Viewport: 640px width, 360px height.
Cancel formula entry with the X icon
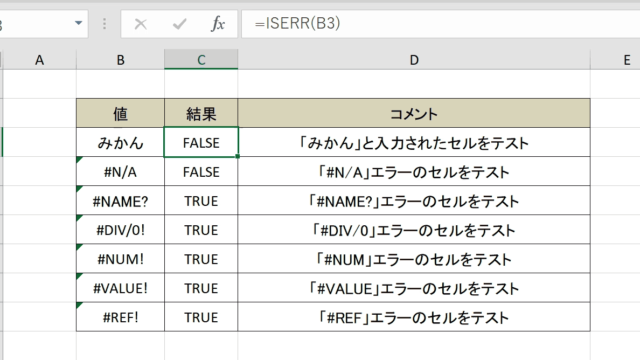[x=140, y=24]
